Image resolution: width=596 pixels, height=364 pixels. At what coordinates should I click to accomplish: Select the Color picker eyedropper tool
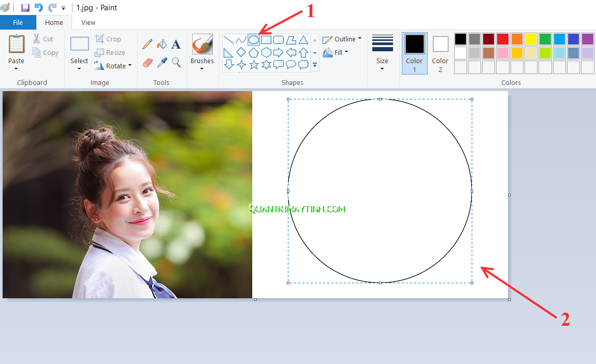[162, 62]
